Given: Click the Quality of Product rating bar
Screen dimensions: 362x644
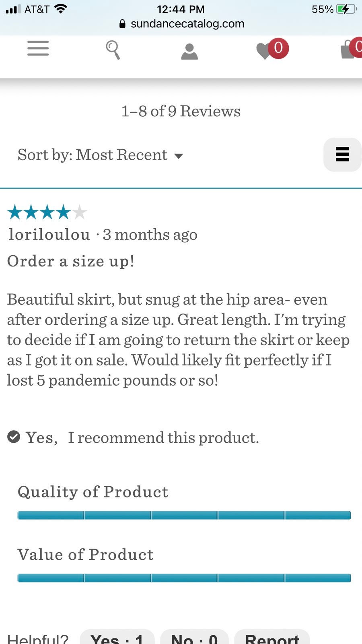Looking at the screenshot, I should point(184,515).
